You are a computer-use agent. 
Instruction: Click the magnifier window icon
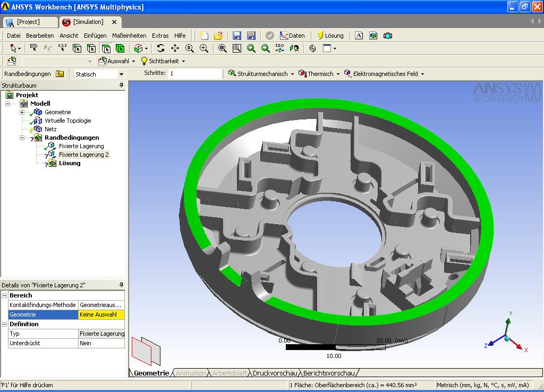[237, 48]
